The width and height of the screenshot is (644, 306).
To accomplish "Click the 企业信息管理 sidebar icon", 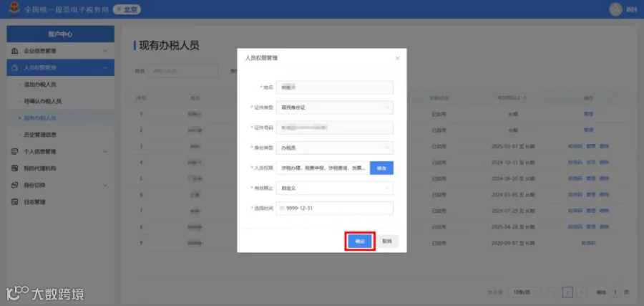I will click(15, 51).
